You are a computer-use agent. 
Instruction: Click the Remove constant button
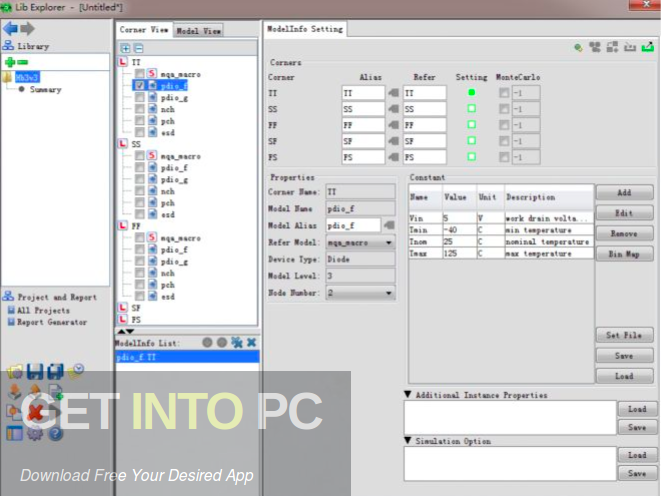pyautogui.click(x=624, y=233)
